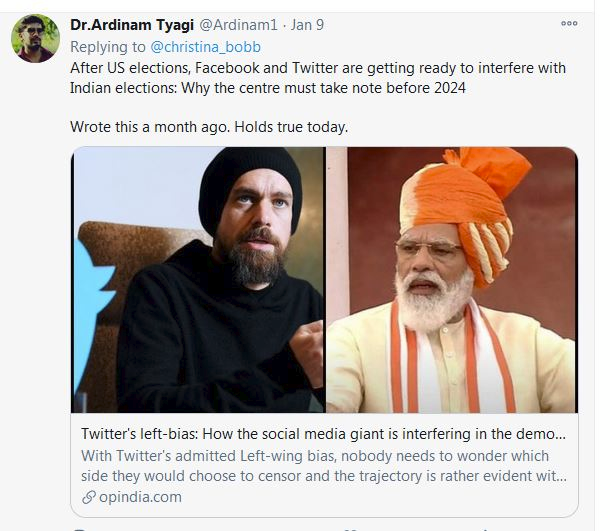Open the tweet permalink via Jan 9
The image size is (610, 531).
[x=307, y=25]
